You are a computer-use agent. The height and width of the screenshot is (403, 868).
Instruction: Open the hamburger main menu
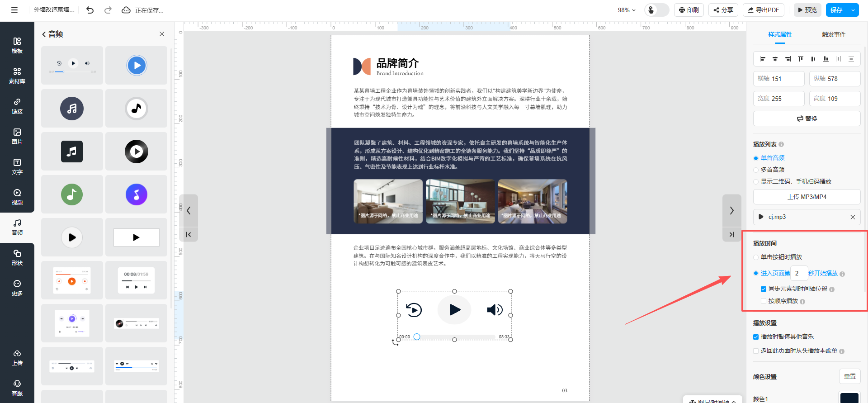pyautogui.click(x=14, y=10)
